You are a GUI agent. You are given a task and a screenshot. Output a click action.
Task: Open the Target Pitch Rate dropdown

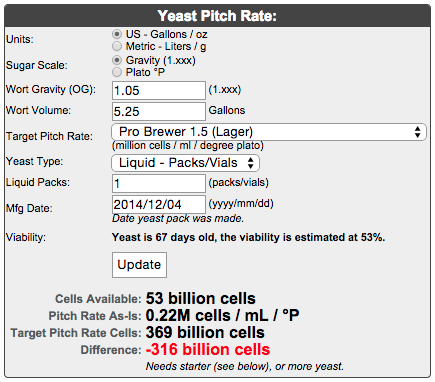269,132
